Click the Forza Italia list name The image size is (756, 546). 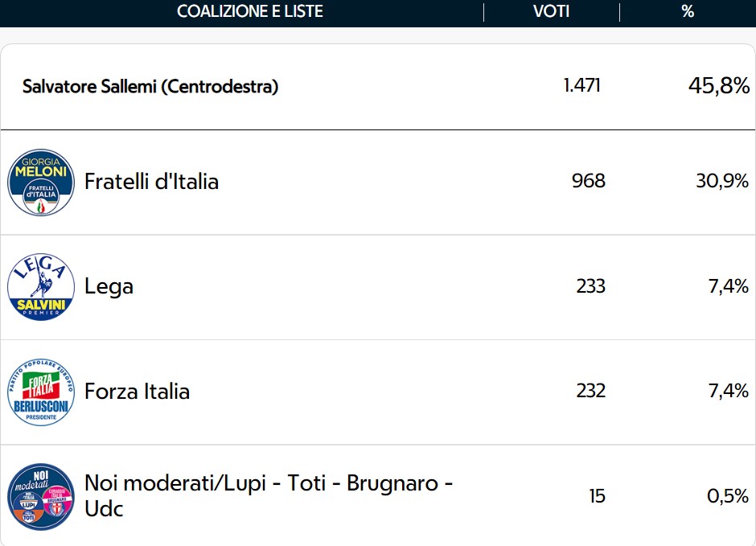[x=137, y=392]
